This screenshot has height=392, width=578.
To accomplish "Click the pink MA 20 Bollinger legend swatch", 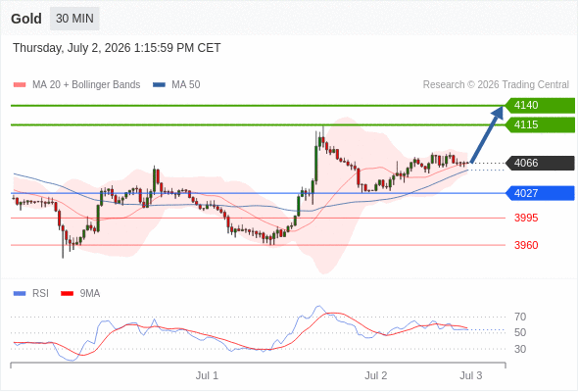I will pyautogui.click(x=20, y=85).
